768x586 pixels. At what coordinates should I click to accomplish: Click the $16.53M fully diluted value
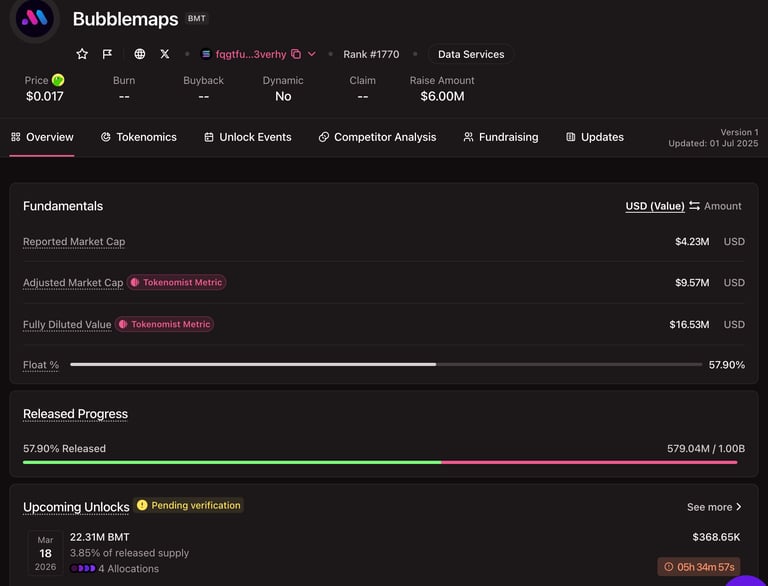(689, 324)
